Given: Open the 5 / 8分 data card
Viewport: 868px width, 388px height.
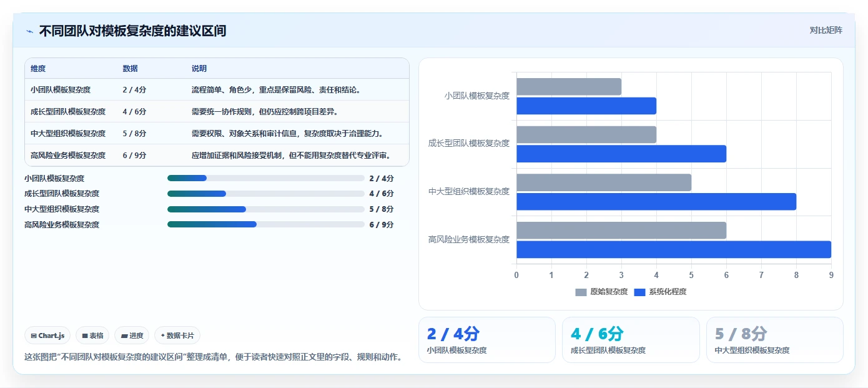Looking at the screenshot, I should tap(774, 340).
